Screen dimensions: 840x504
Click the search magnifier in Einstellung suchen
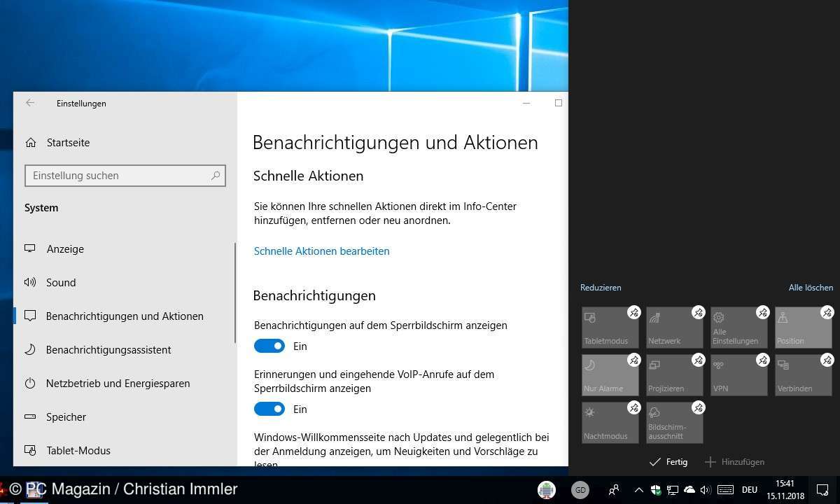[216, 176]
